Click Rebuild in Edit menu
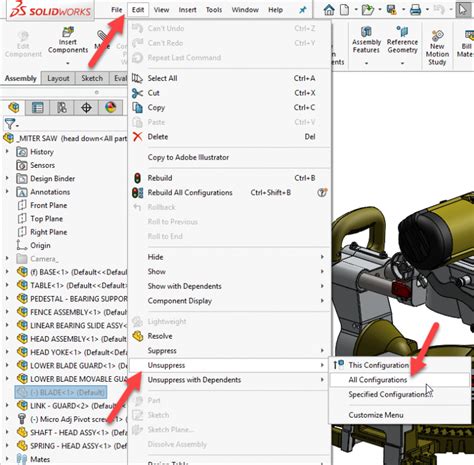The image size is (474, 465). pos(230,178)
